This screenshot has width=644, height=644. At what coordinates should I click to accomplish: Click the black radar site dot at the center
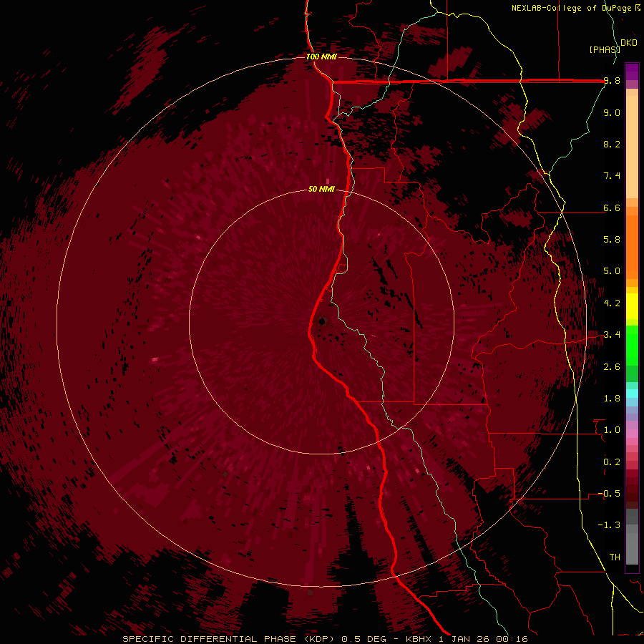click(322, 321)
